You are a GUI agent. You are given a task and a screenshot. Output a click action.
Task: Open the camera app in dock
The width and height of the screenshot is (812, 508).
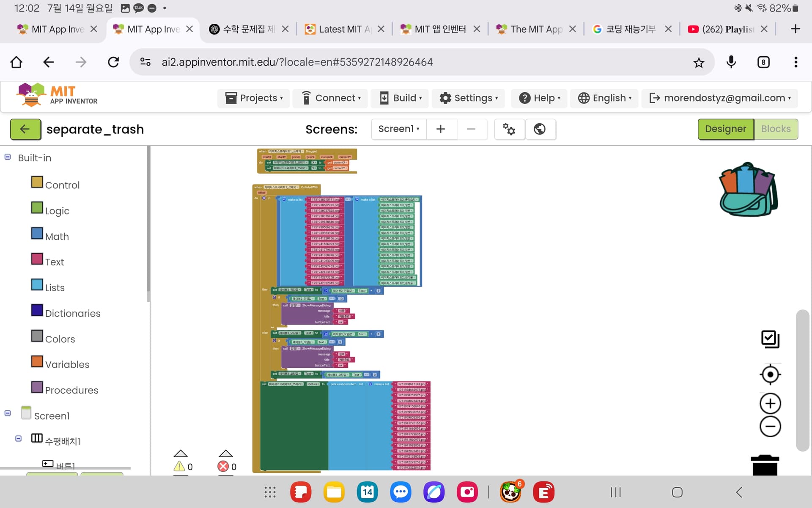pyautogui.click(x=467, y=492)
